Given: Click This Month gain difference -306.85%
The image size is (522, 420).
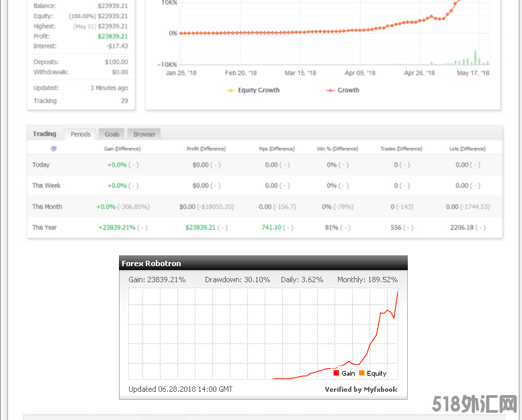Looking at the screenshot, I should click(134, 207).
